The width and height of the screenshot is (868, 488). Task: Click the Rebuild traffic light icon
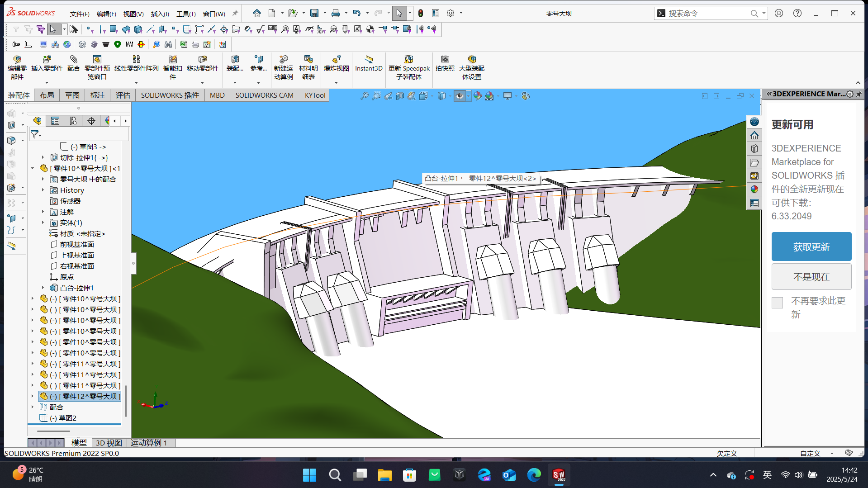pos(421,13)
